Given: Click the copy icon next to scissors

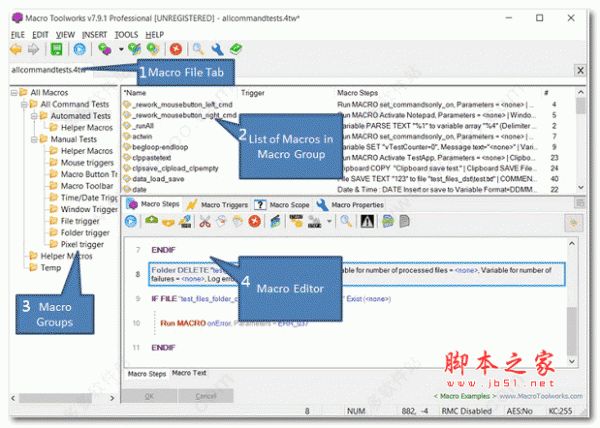Looking at the screenshot, I should pyautogui.click(x=221, y=221).
